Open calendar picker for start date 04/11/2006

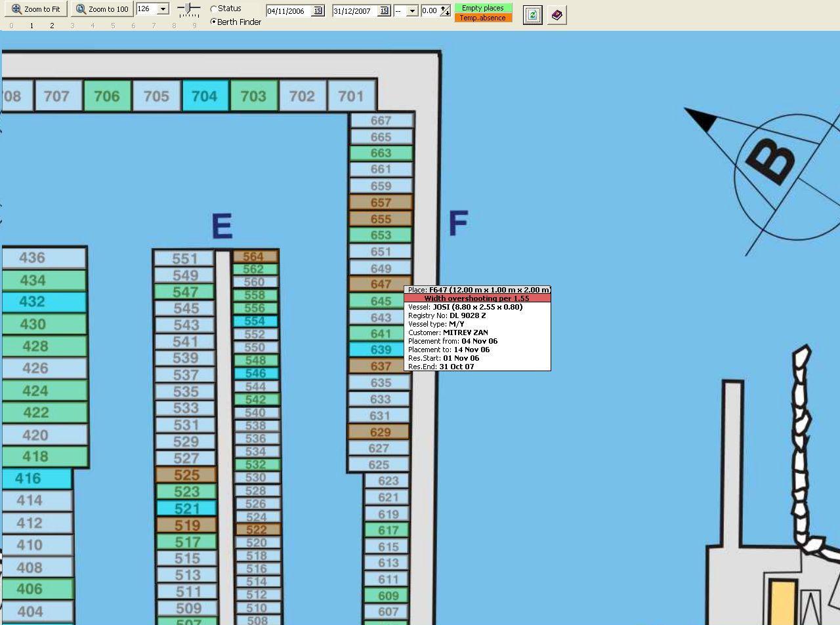pos(318,10)
